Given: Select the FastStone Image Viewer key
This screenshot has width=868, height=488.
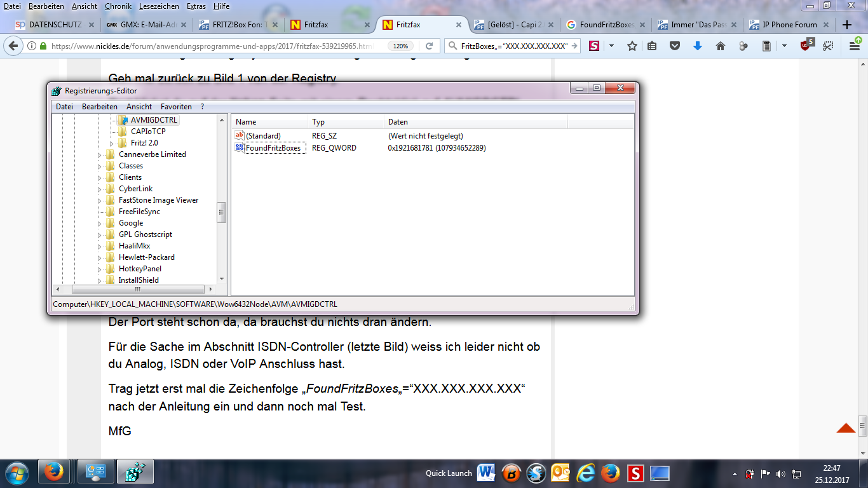Looking at the screenshot, I should 158,200.
